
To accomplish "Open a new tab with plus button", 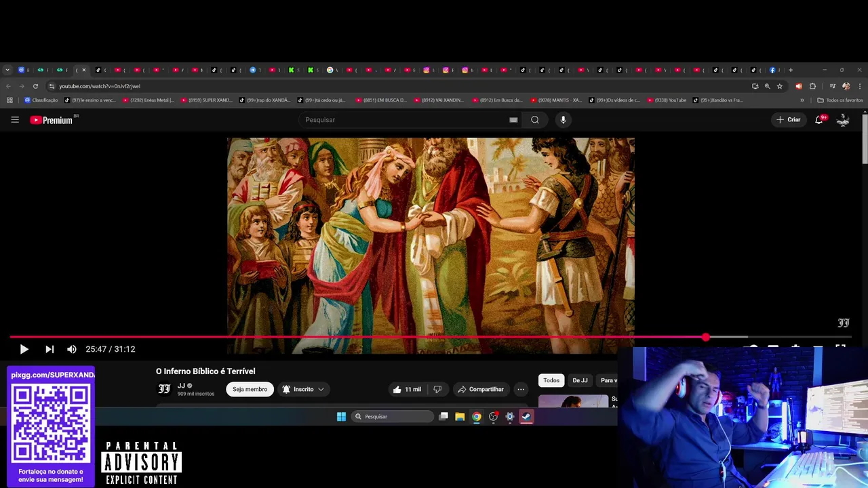I will 790,70.
